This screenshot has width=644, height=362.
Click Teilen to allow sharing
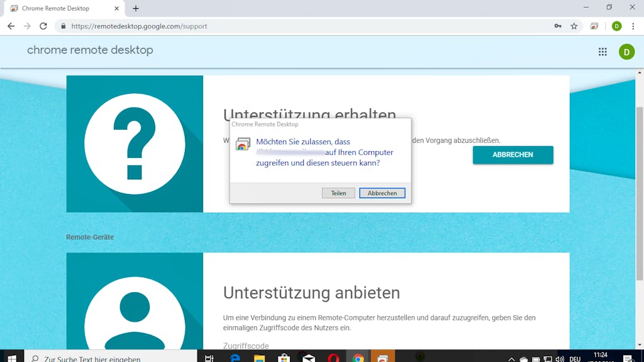click(338, 193)
